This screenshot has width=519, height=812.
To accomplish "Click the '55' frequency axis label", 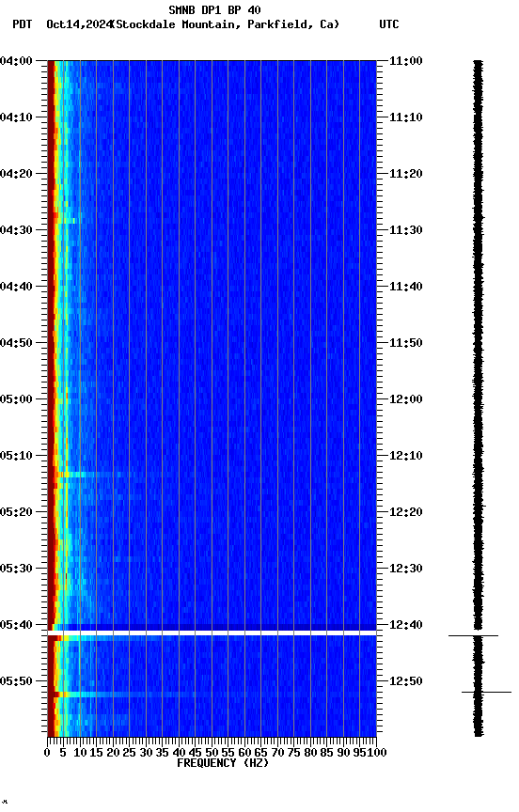I will [x=228, y=753].
